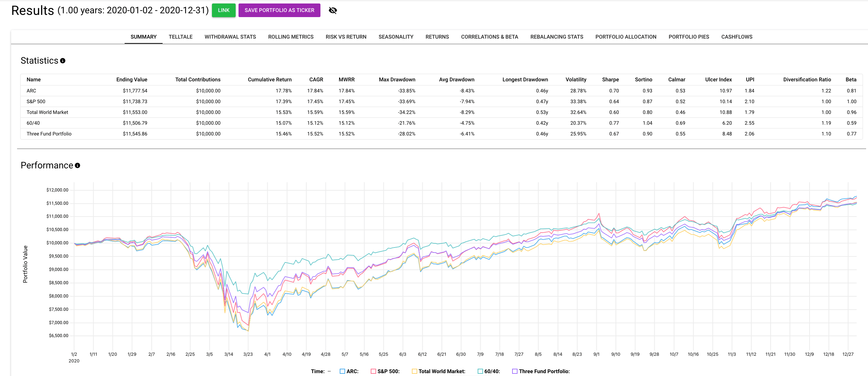This screenshot has height=376, width=868.
Task: Switch to the Rebalancing Stats tab
Action: tap(557, 37)
